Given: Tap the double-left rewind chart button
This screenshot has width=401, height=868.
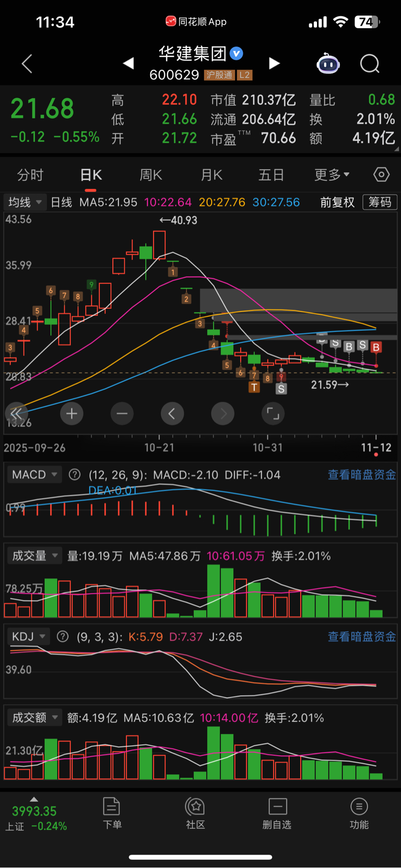Looking at the screenshot, I should tap(16, 414).
